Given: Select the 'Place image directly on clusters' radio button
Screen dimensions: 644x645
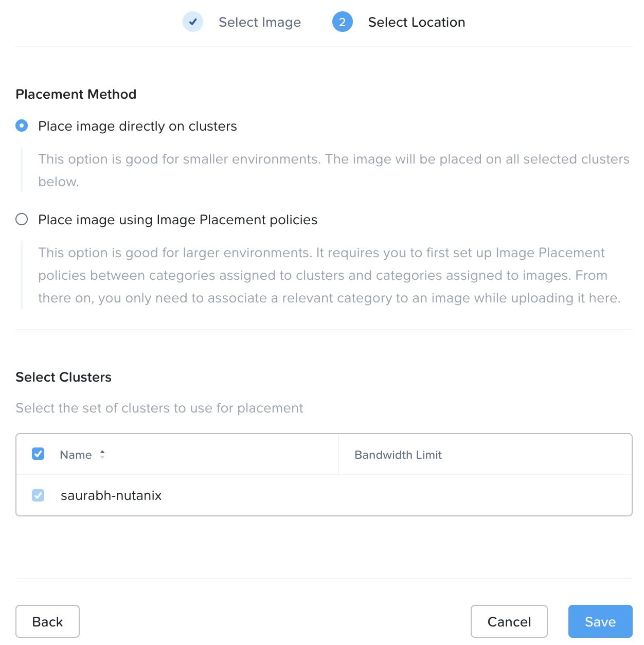Looking at the screenshot, I should 22,126.
